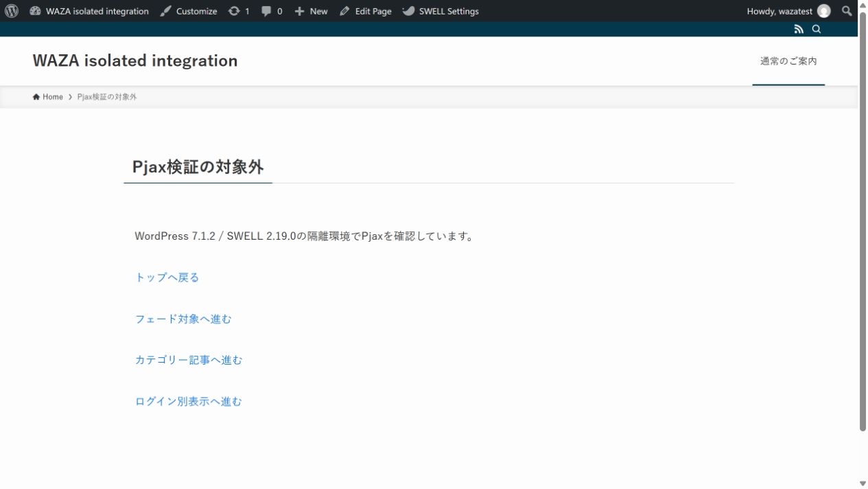
Task: Click the wazatest user avatar
Action: click(x=823, y=11)
